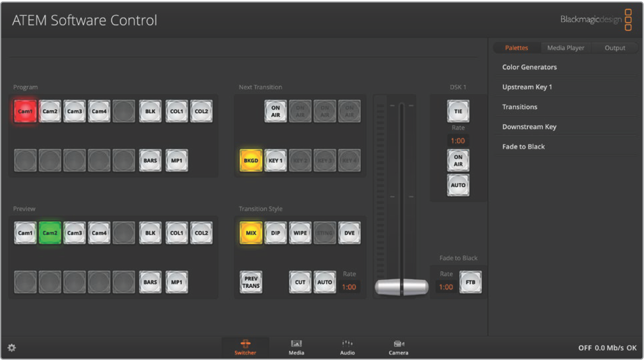Select MP1 on the Program bus
Image resolution: width=644 pixels, height=361 pixels.
click(x=177, y=160)
